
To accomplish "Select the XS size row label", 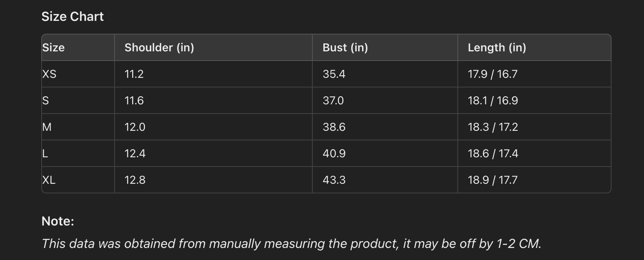I will pyautogui.click(x=49, y=74).
